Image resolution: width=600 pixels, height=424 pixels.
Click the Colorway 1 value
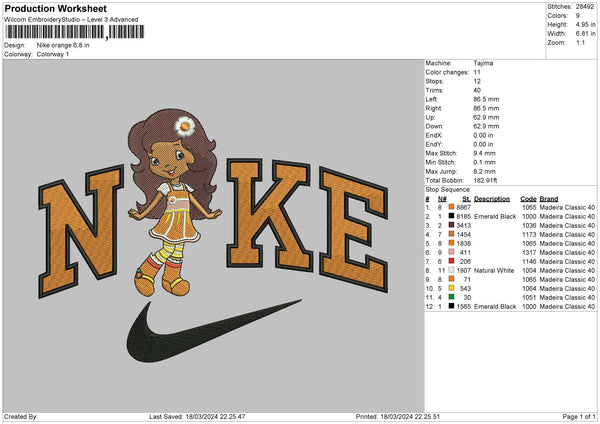(x=53, y=54)
